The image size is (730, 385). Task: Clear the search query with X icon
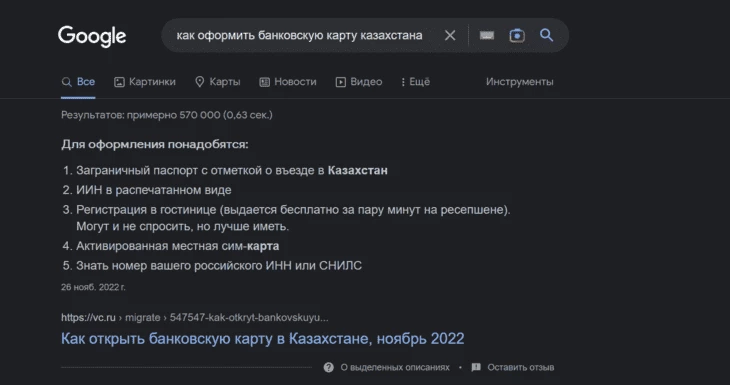pyautogui.click(x=450, y=35)
